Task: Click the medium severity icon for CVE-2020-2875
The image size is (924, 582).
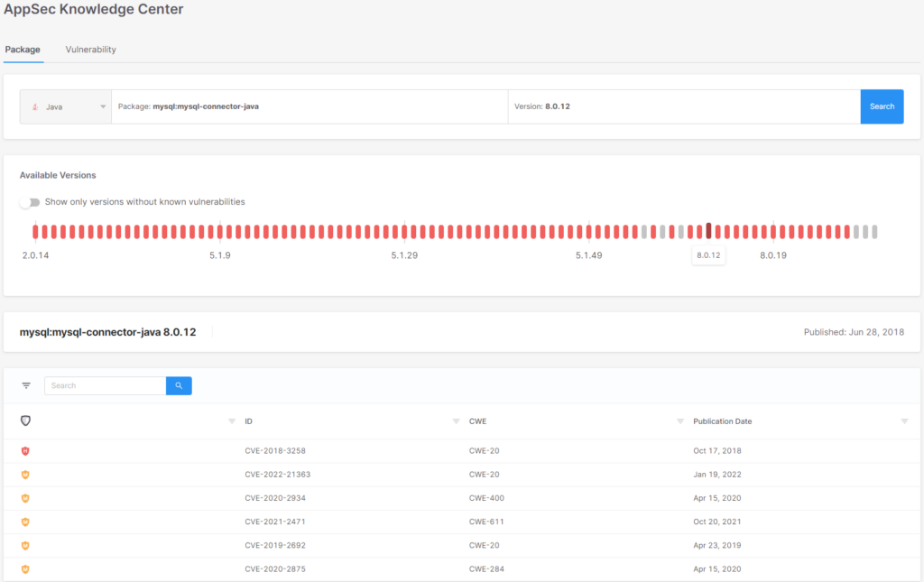Action: pos(25,569)
